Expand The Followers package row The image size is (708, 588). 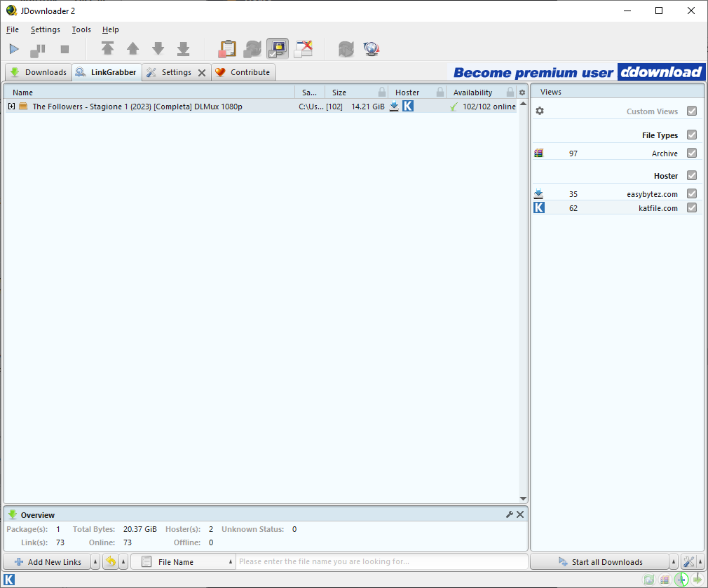click(11, 107)
